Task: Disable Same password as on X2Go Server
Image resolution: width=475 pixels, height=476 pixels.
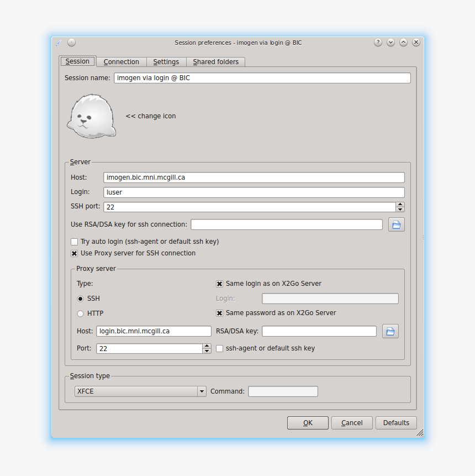Action: pos(219,313)
